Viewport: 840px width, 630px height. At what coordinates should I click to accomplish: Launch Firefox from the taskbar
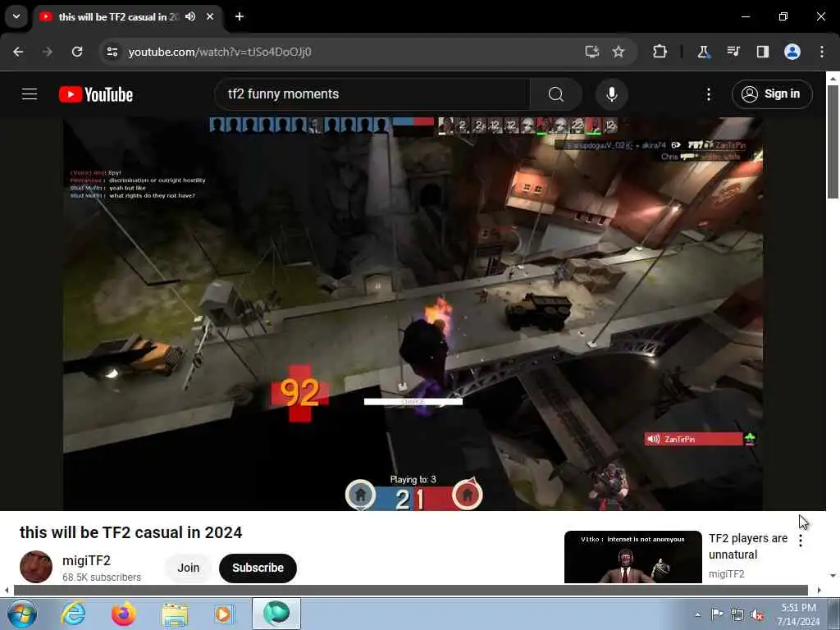(124, 614)
